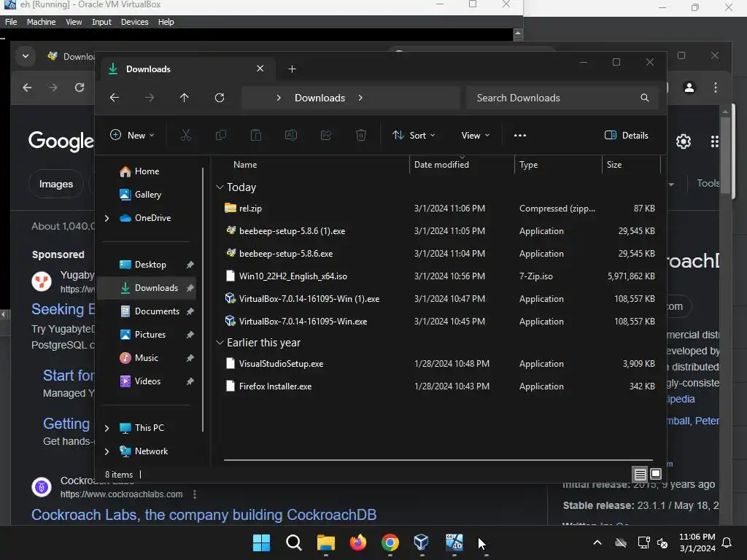Open VirtualBox View menu
The image size is (747, 560).
74,22
